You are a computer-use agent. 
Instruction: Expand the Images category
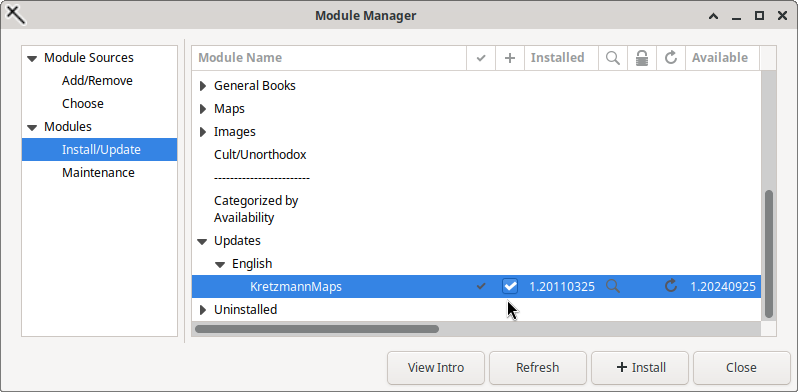(x=203, y=132)
